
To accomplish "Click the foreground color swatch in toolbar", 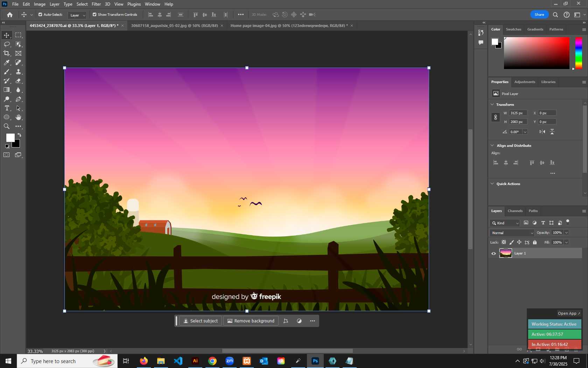I will (10, 138).
